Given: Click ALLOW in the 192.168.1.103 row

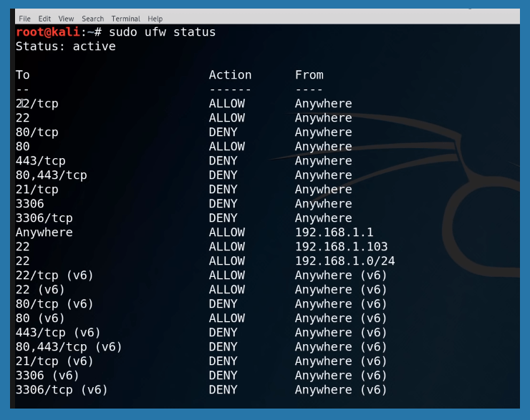Looking at the screenshot, I should point(227,246).
